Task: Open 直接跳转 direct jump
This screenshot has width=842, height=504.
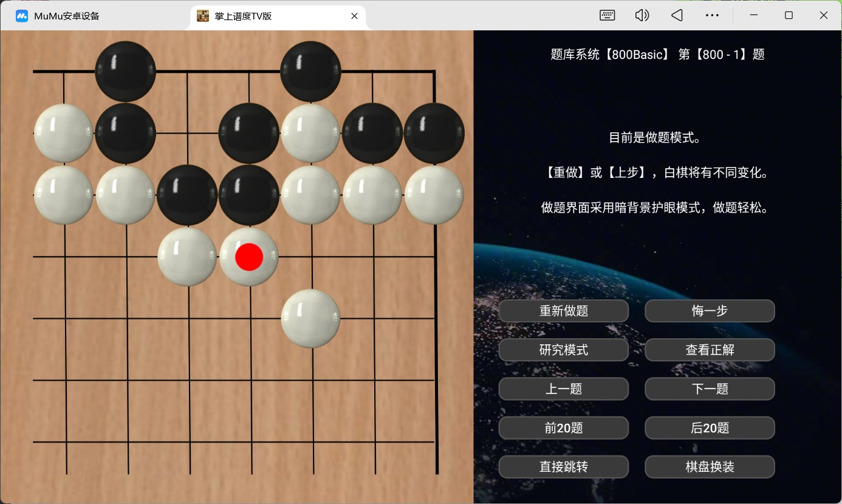Action: click(x=563, y=467)
